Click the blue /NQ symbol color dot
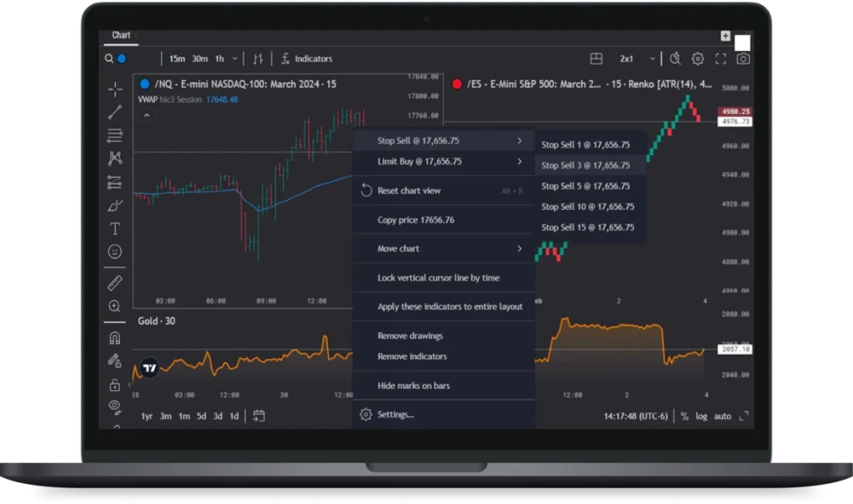 pyautogui.click(x=145, y=84)
